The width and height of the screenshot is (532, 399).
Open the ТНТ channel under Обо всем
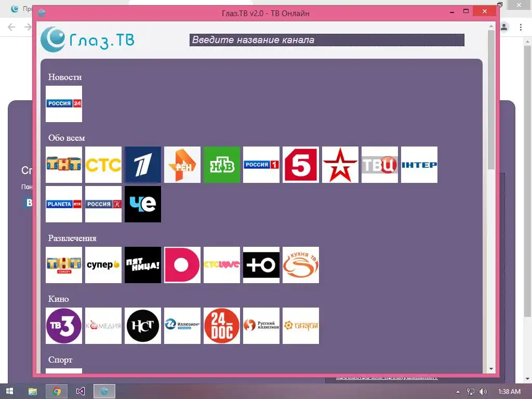pyautogui.click(x=64, y=165)
